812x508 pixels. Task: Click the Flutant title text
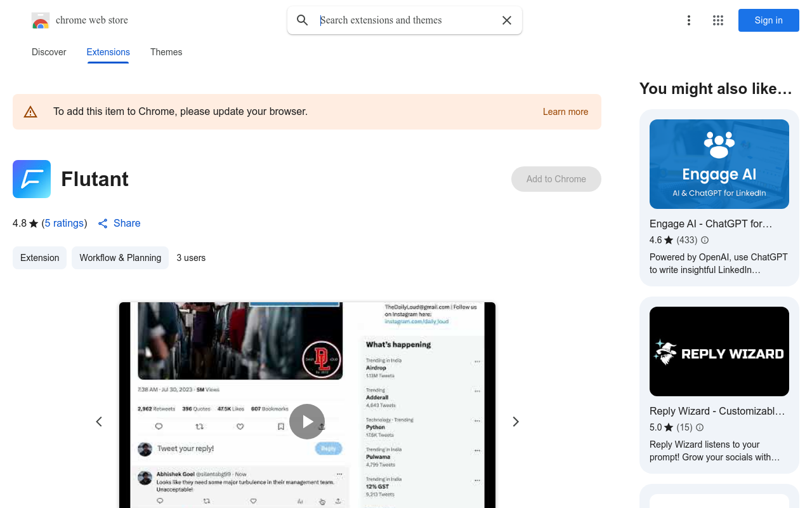95,179
